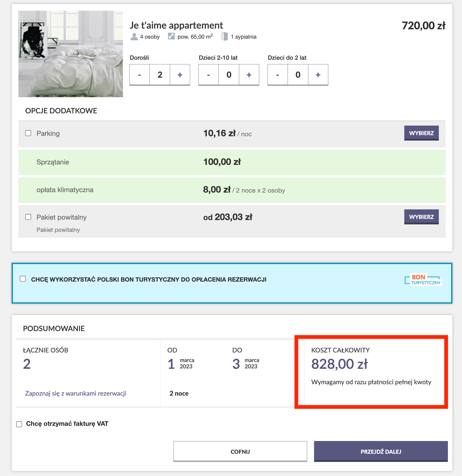
Task: Check the Pakiet powitalny checkbox
Action: click(x=28, y=217)
